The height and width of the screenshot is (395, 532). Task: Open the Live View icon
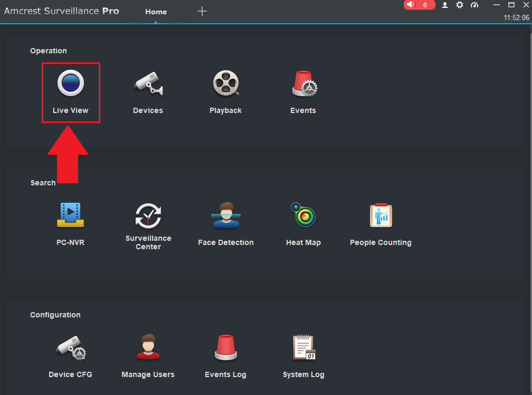(71, 83)
